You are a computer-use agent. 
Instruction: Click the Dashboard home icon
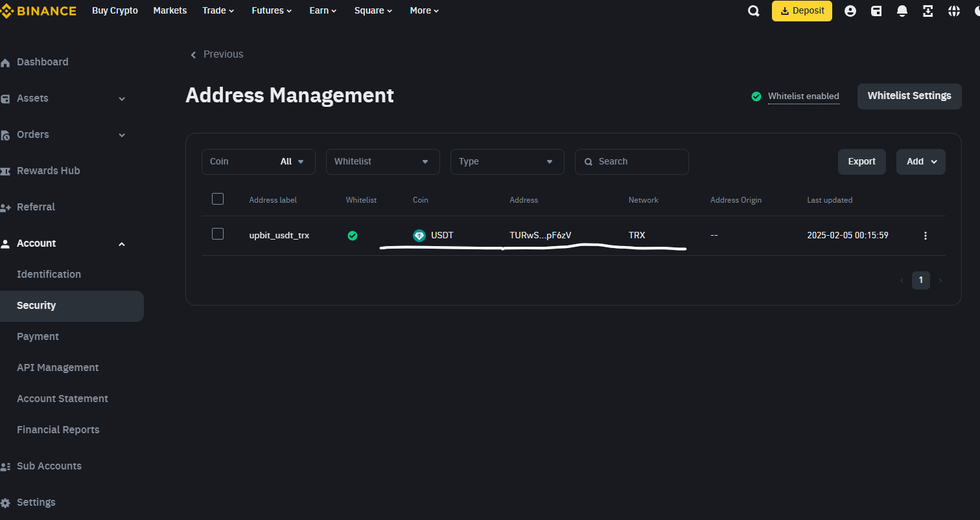point(5,63)
